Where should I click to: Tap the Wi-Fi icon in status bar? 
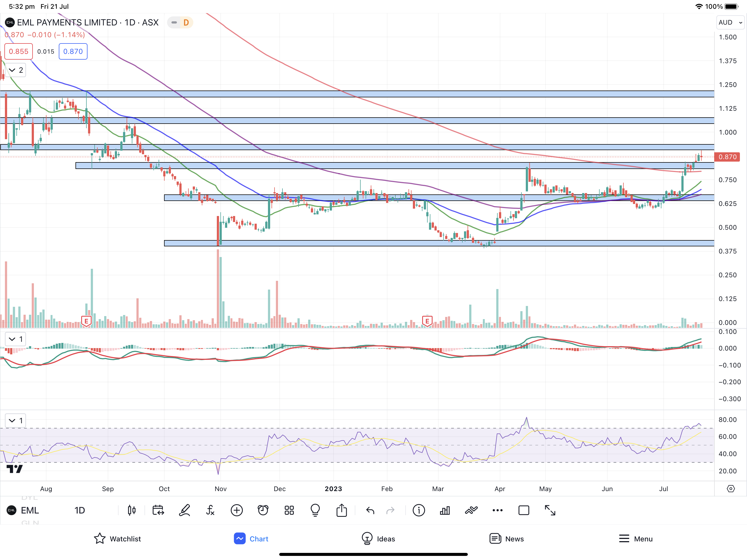(x=699, y=6)
